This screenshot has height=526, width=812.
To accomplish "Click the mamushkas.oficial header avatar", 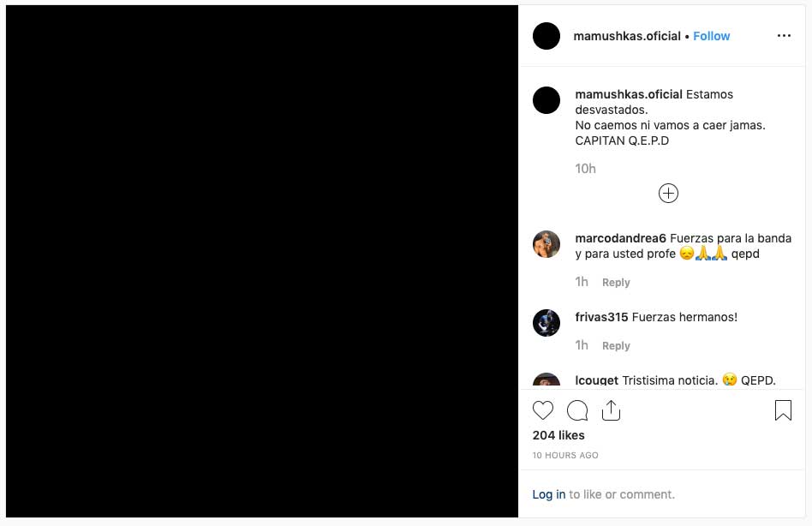I will pyautogui.click(x=546, y=36).
